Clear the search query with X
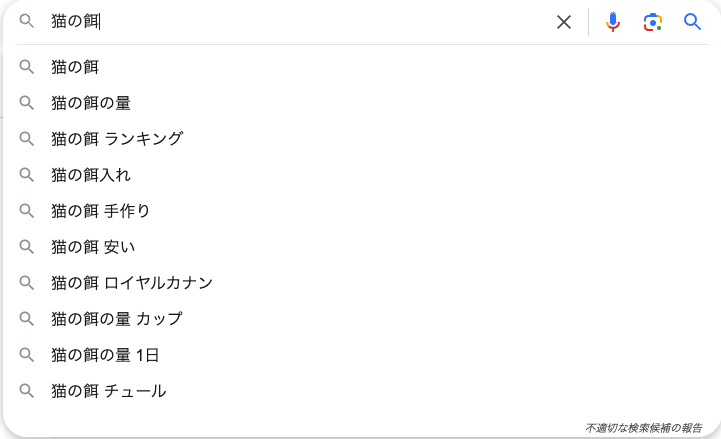Screen dimensions: 721x439 (x=564, y=22)
